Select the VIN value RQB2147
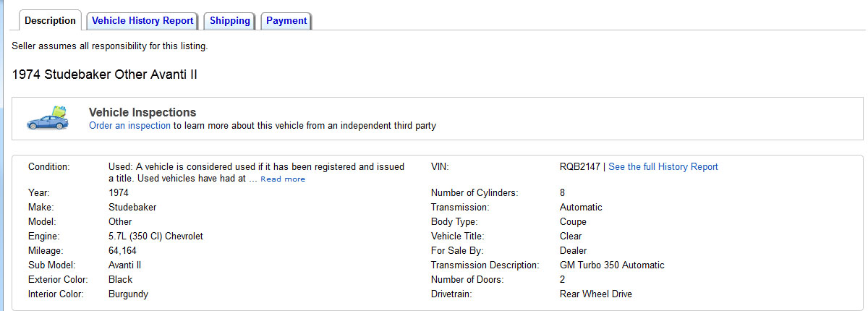868x311 pixels. click(580, 166)
